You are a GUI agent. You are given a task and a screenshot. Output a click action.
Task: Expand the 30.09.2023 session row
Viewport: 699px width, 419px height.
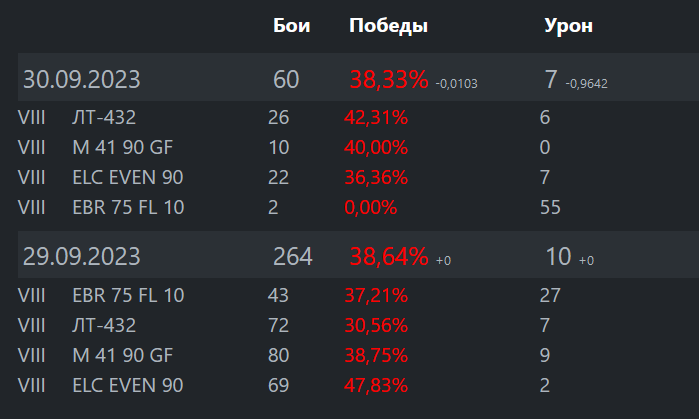click(x=358, y=77)
